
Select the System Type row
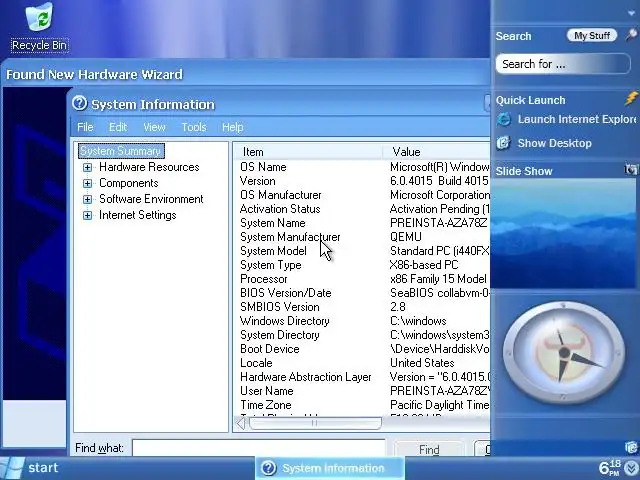coord(363,265)
